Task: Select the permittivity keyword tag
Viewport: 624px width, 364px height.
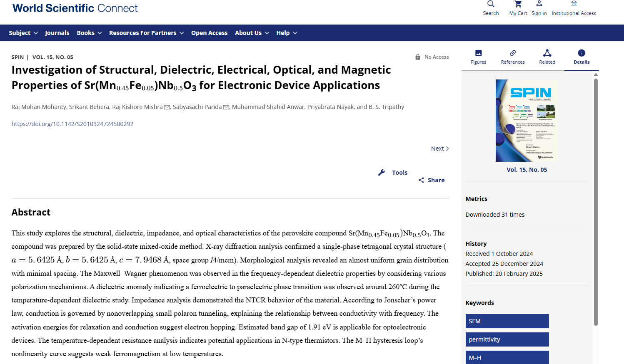Action: coord(507,339)
